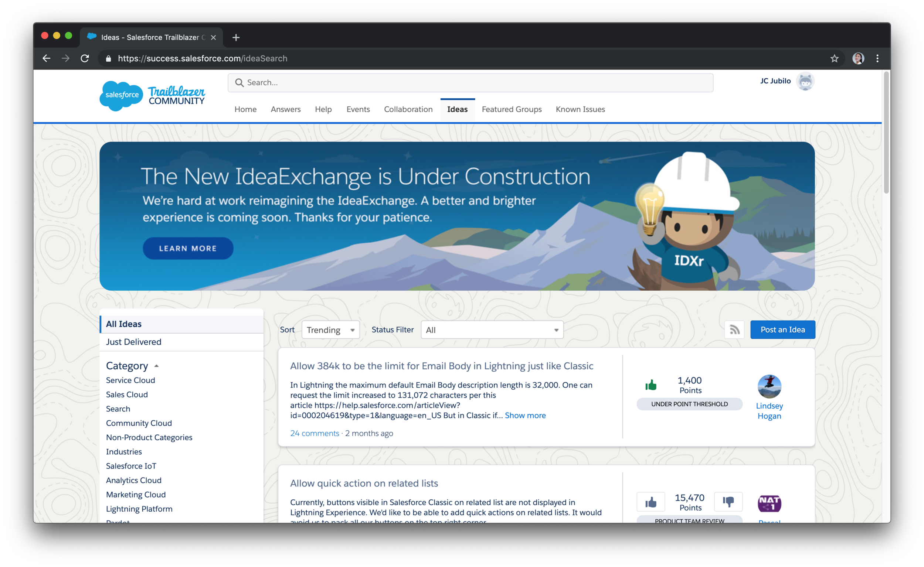The width and height of the screenshot is (924, 567).
Task: Filter by Salesforce IoT category
Action: 131,466
